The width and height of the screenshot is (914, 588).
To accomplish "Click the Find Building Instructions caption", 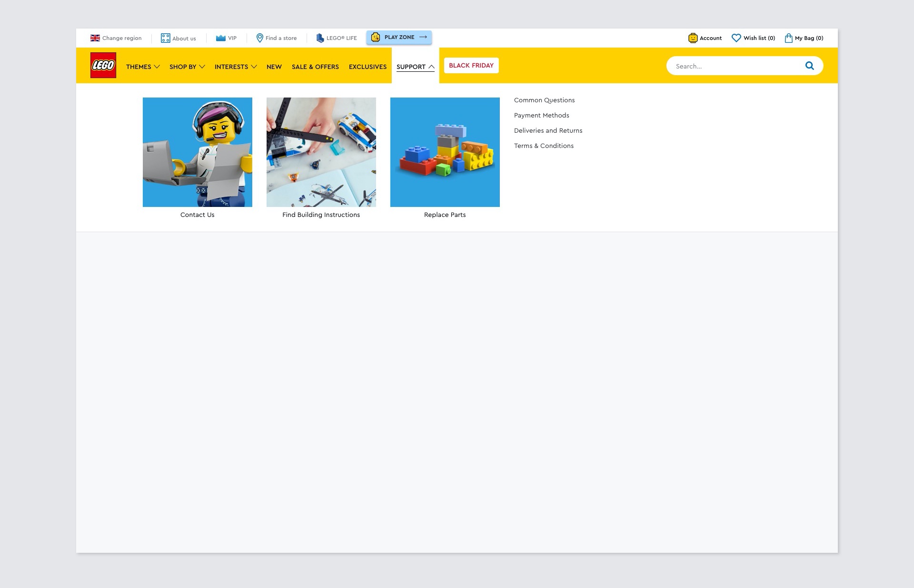I will pos(321,215).
